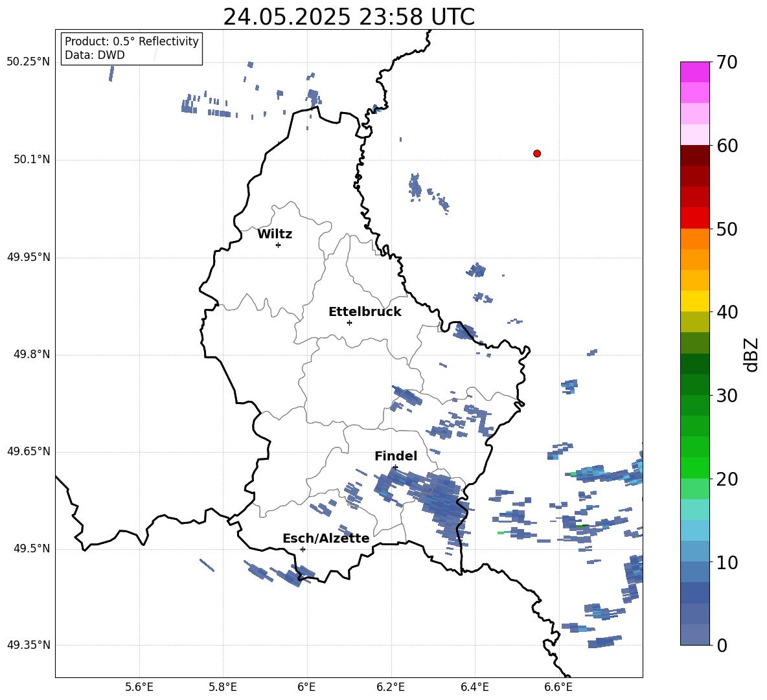Click the 49.95°N latitude label
Image resolution: width=767 pixels, height=700 pixels.
(29, 257)
